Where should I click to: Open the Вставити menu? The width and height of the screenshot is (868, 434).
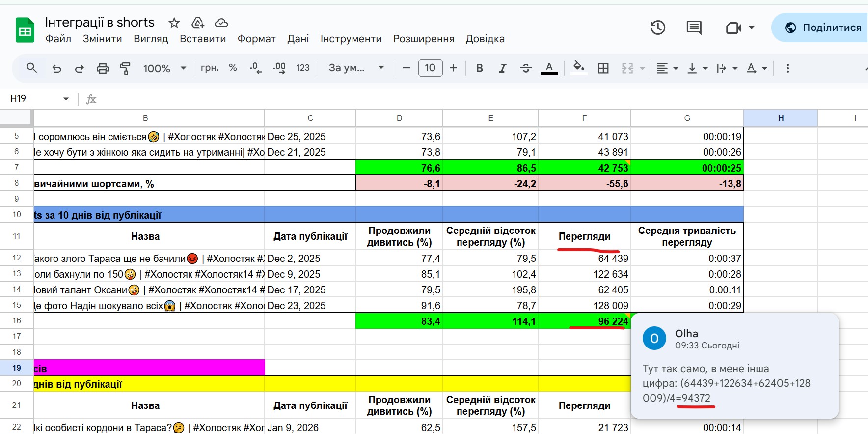click(x=203, y=39)
